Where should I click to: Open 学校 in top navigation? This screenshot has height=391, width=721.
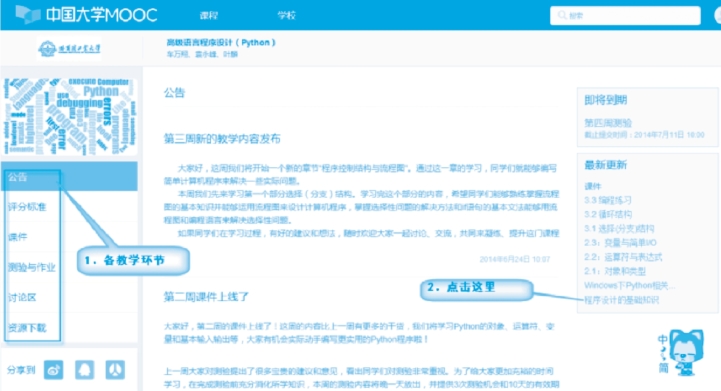pyautogui.click(x=286, y=15)
